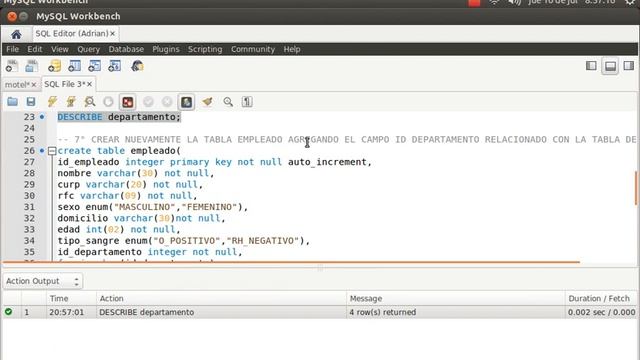640x360 pixels.
Task: Click the Message column header
Action: [456, 298]
